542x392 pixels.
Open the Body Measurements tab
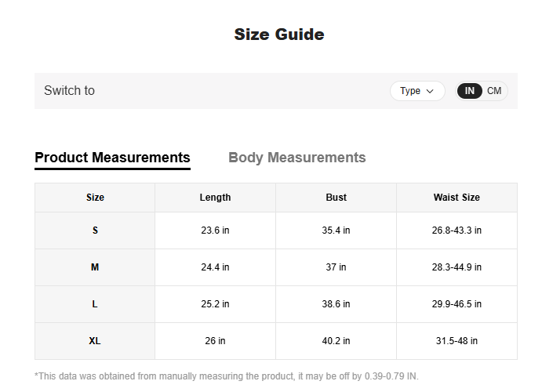[x=296, y=158]
